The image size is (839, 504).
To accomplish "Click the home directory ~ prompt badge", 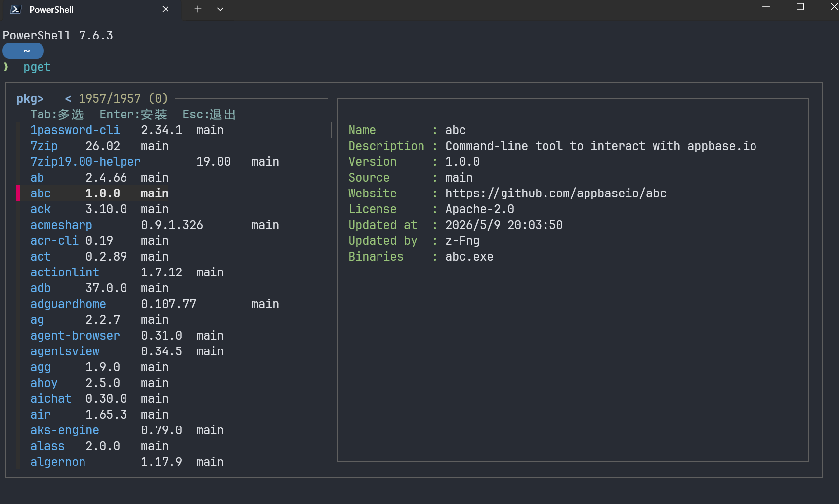I will (x=23, y=51).
